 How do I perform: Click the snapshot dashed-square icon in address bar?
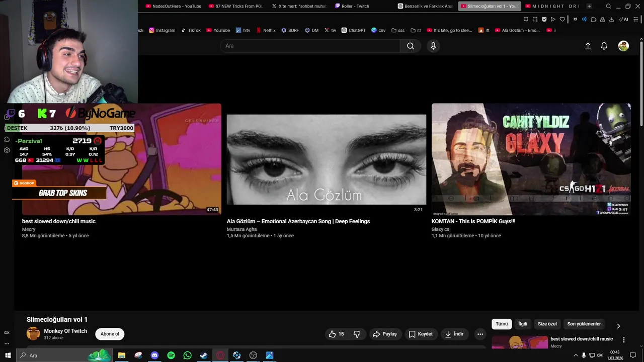tap(535, 20)
